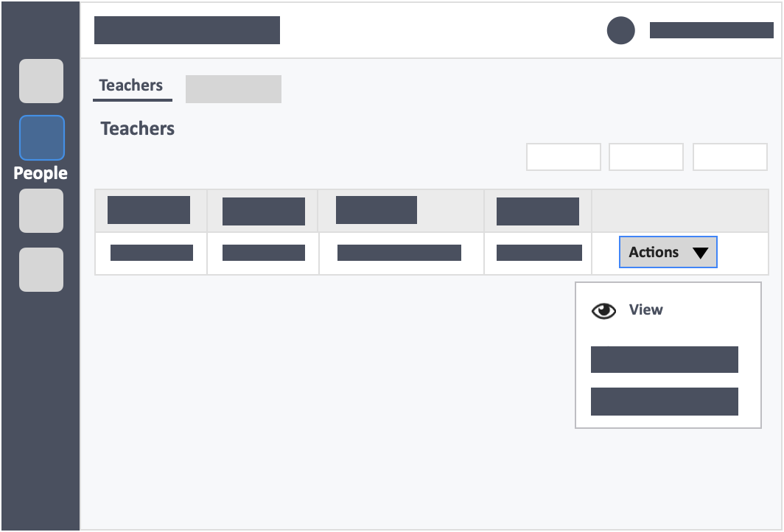Click the title block in top header
The image size is (784, 532).
[x=187, y=30]
